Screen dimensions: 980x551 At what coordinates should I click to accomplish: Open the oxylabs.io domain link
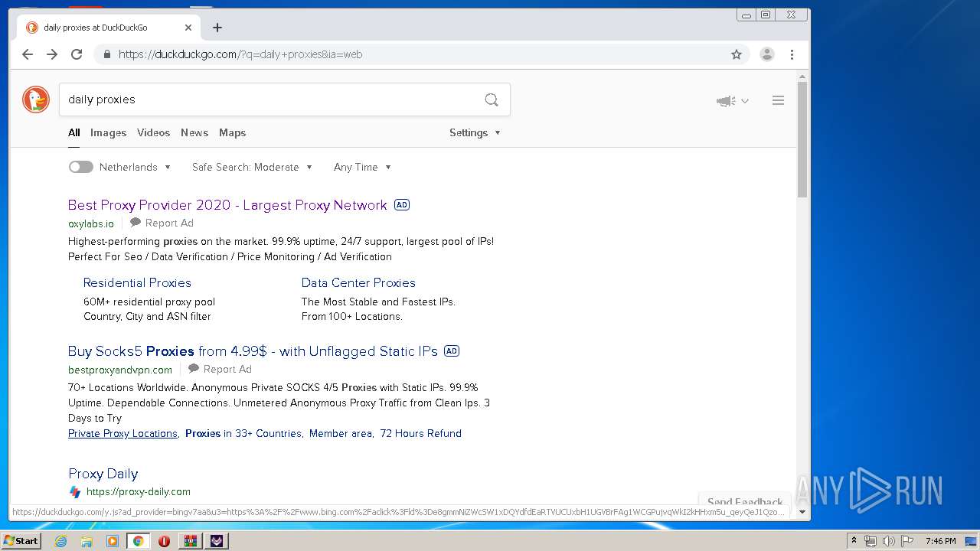(90, 223)
